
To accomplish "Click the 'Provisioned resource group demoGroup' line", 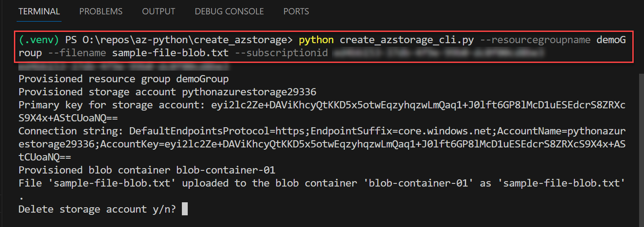I will click(124, 79).
